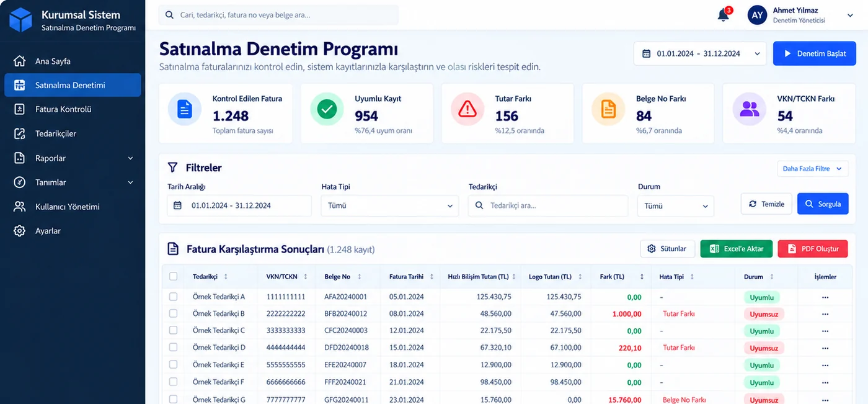Image resolution: width=868 pixels, height=404 pixels.
Task: Click the top search input field
Action: pos(278,15)
